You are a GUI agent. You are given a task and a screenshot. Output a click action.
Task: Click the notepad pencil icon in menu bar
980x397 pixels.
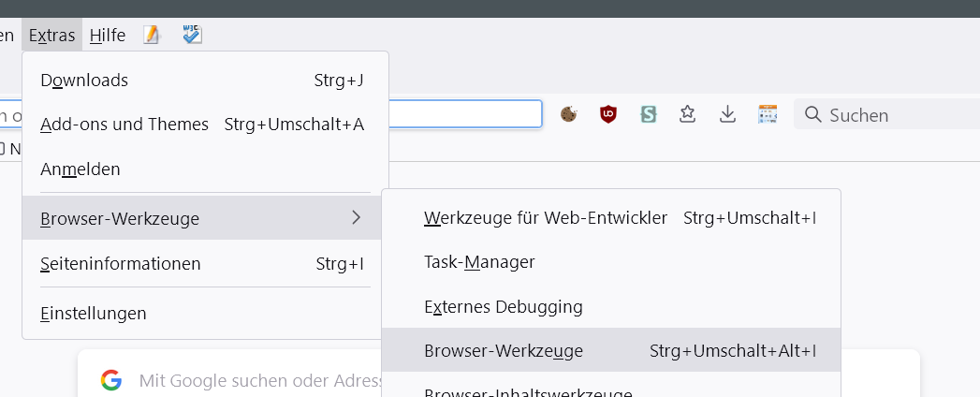point(152,36)
